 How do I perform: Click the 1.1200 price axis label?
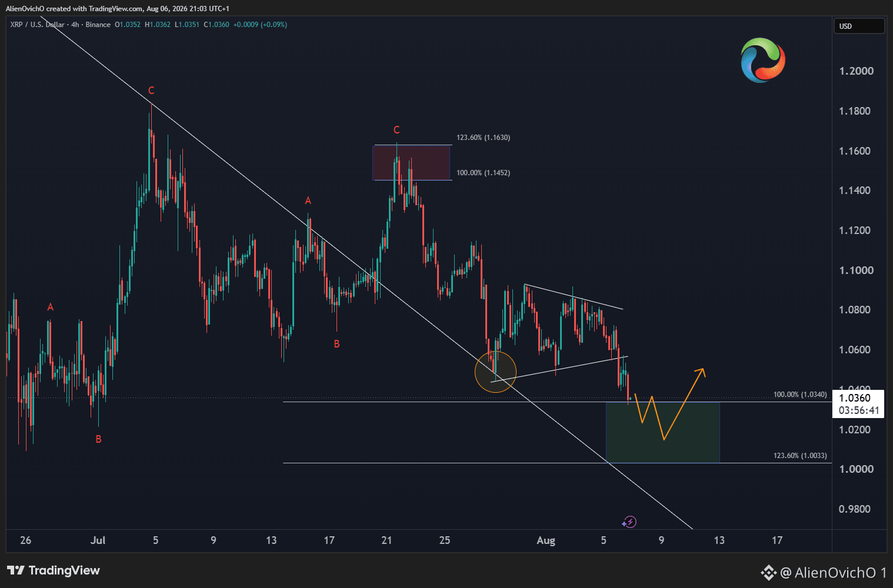[855, 230]
